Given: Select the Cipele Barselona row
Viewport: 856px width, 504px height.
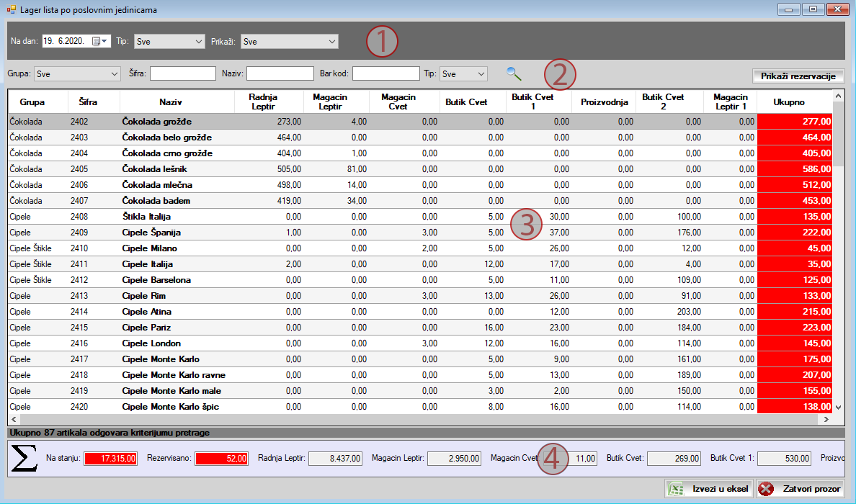Looking at the screenshot, I should coord(421,280).
